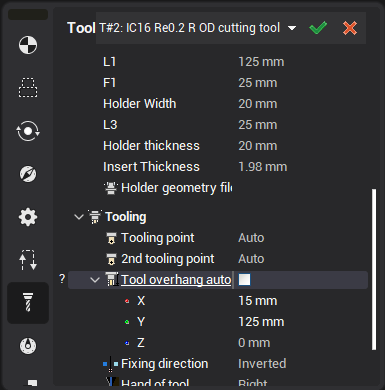Select the 2nd tooling point label
Viewport: 385px width, 390px height.
(x=168, y=259)
